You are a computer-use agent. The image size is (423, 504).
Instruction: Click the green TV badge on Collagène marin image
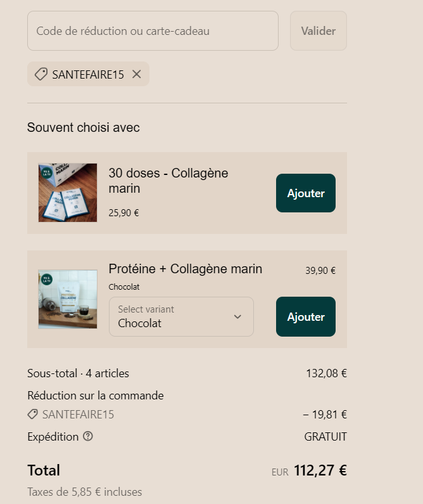click(x=46, y=172)
